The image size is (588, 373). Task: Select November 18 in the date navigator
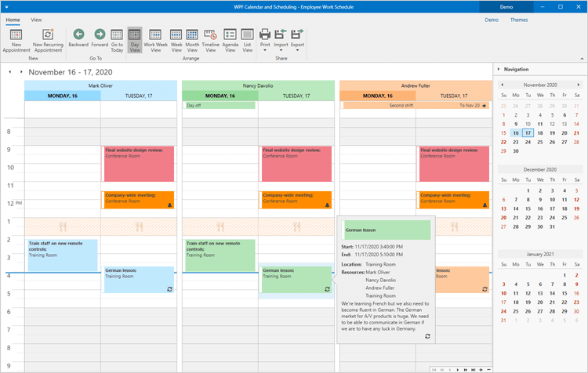540,133
